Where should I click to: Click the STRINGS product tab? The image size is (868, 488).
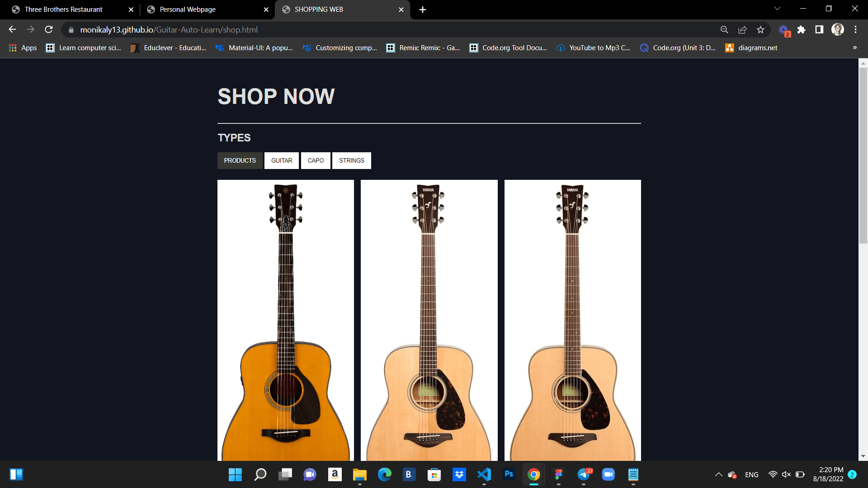(352, 160)
